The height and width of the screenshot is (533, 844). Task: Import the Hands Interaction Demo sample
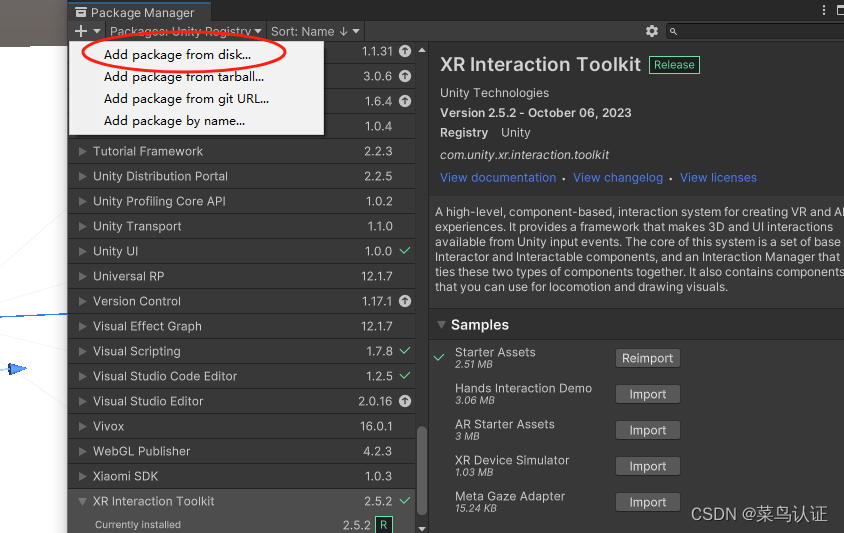click(x=648, y=394)
